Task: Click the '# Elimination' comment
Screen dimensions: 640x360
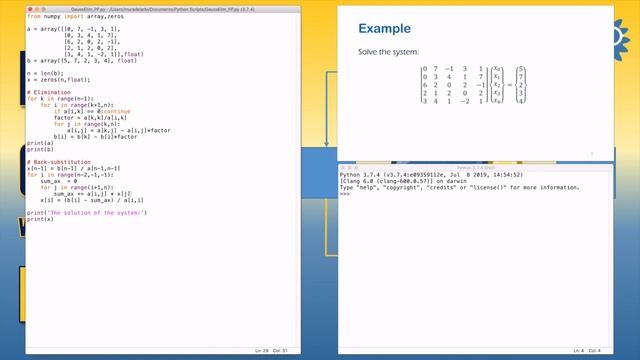Action: click(49, 92)
